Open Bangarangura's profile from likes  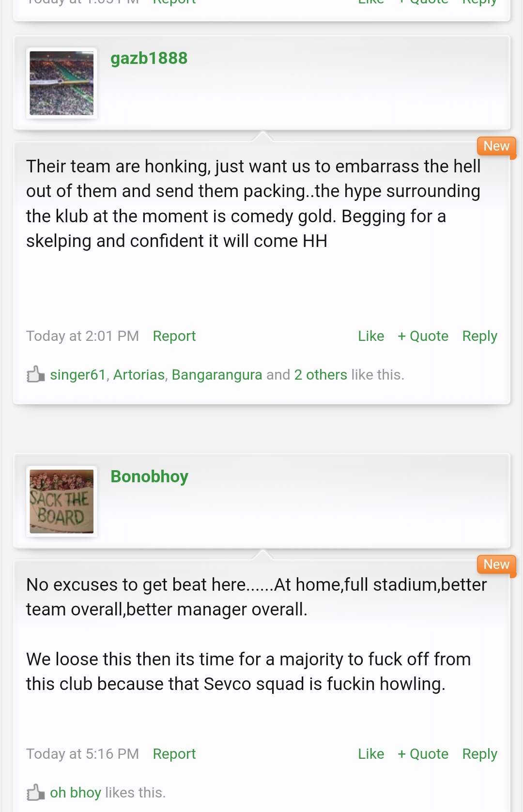click(217, 375)
